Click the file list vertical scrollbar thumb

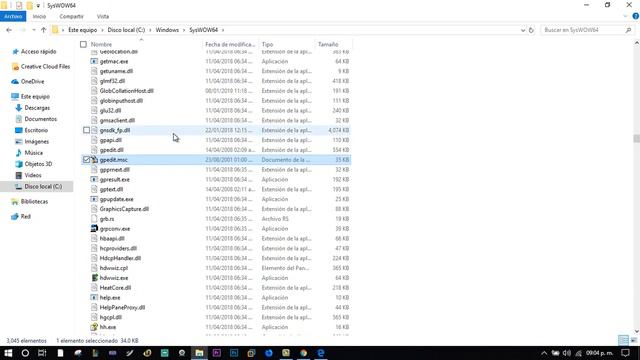point(636,138)
